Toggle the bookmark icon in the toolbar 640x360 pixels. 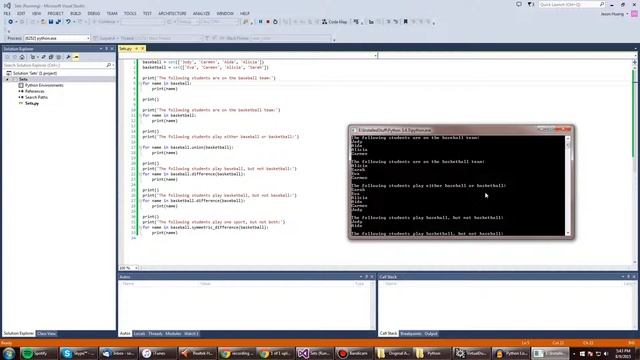[x=405, y=22]
